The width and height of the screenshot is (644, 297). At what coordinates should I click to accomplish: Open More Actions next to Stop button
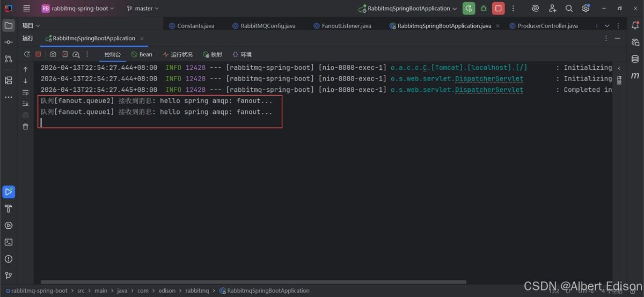tap(513, 9)
